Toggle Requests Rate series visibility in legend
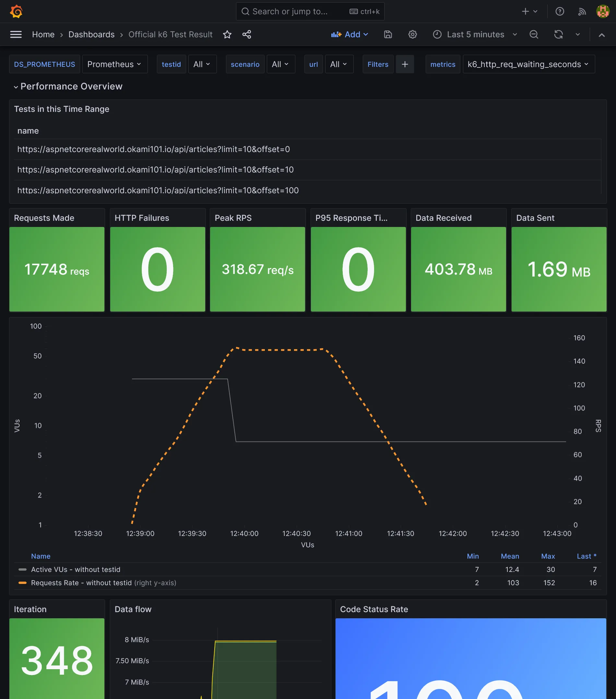This screenshot has width=616, height=699. (81, 583)
